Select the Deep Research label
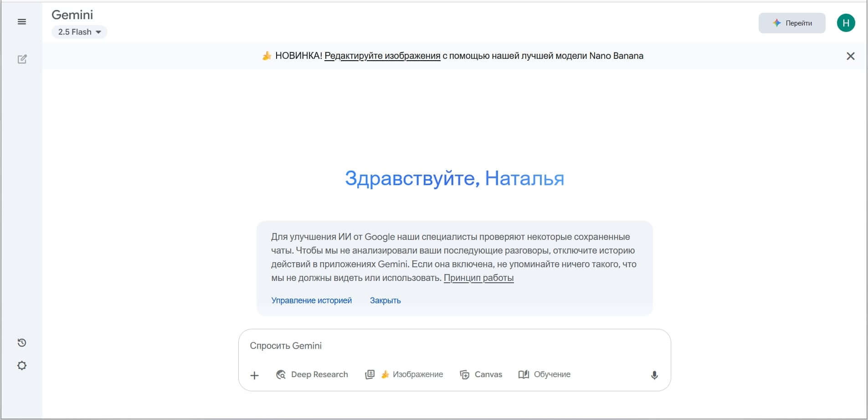This screenshot has height=420, width=868. [x=319, y=374]
